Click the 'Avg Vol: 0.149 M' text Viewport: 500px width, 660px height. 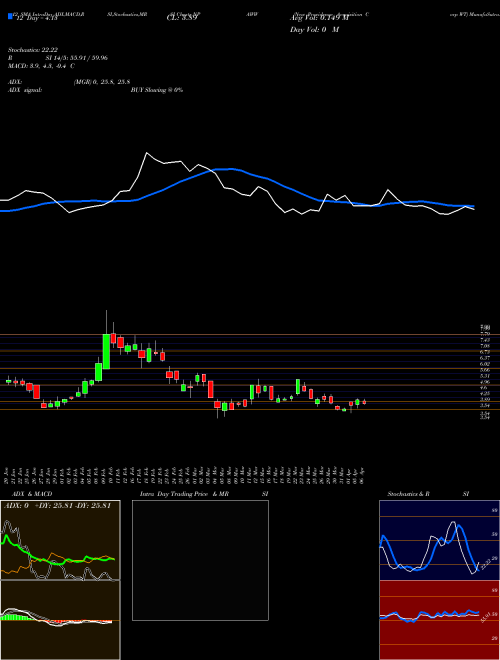[x=319, y=18]
